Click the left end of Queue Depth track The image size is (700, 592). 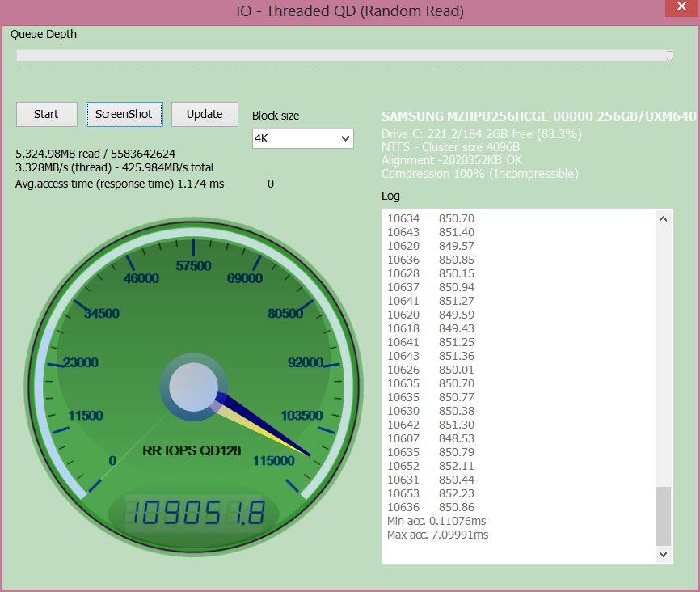point(19,56)
